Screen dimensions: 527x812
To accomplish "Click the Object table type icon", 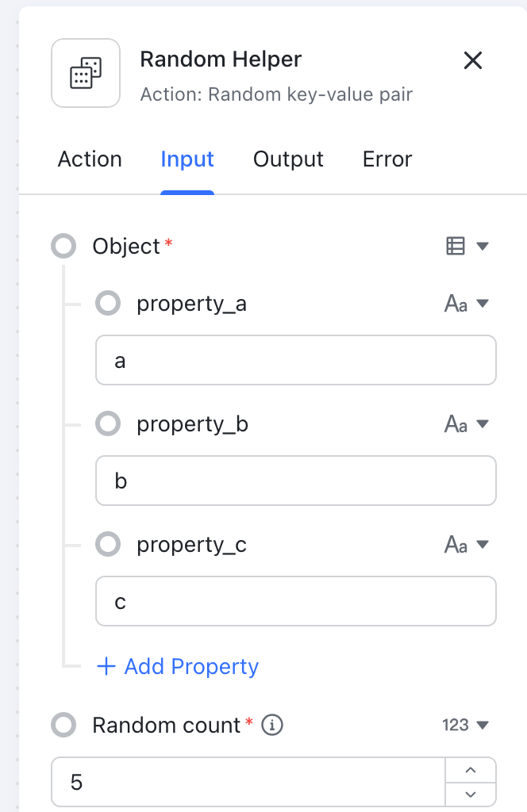I will pyautogui.click(x=456, y=247).
